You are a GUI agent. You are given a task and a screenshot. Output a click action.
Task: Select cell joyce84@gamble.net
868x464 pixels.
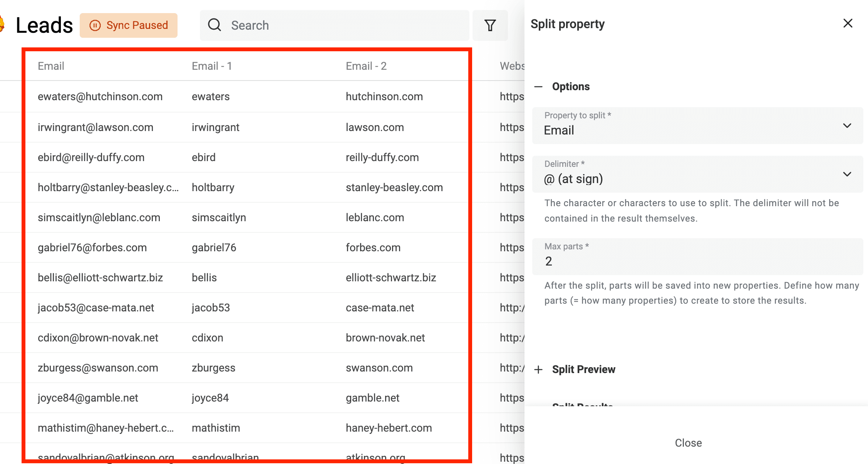click(x=88, y=398)
